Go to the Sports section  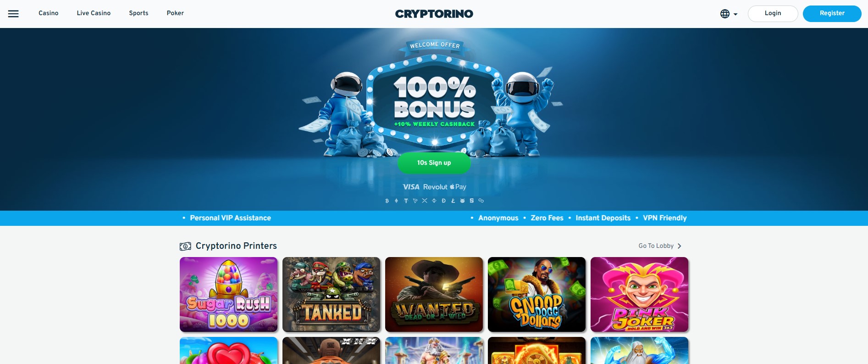coord(138,13)
